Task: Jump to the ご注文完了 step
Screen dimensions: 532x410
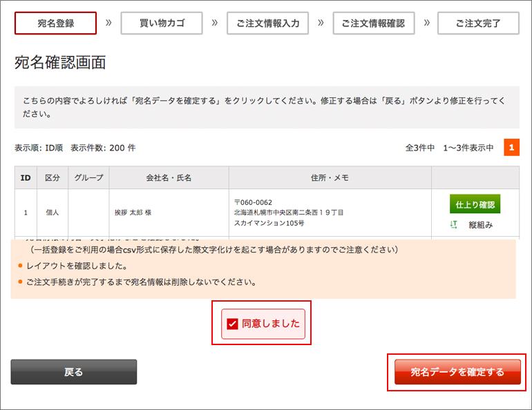Action: [x=478, y=23]
